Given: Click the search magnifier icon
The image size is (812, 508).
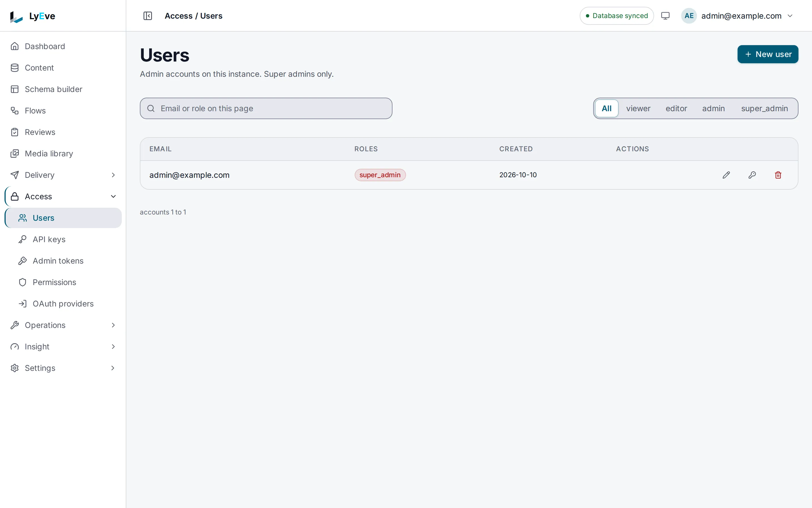Looking at the screenshot, I should (151, 109).
